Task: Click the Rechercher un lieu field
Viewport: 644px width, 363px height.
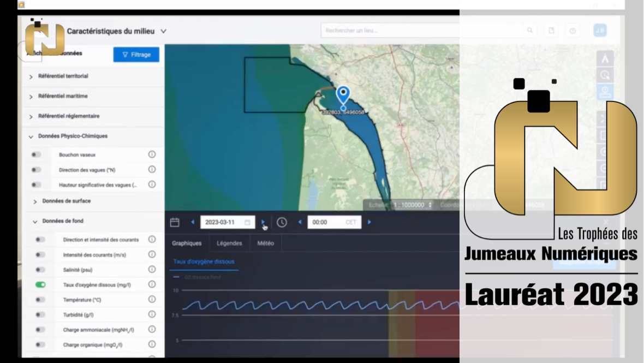Action: [420, 31]
